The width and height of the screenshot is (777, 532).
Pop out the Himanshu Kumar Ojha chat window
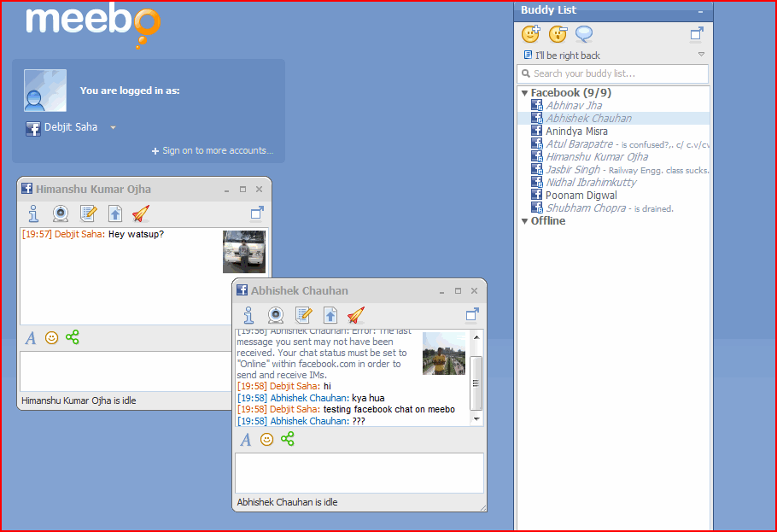257,213
